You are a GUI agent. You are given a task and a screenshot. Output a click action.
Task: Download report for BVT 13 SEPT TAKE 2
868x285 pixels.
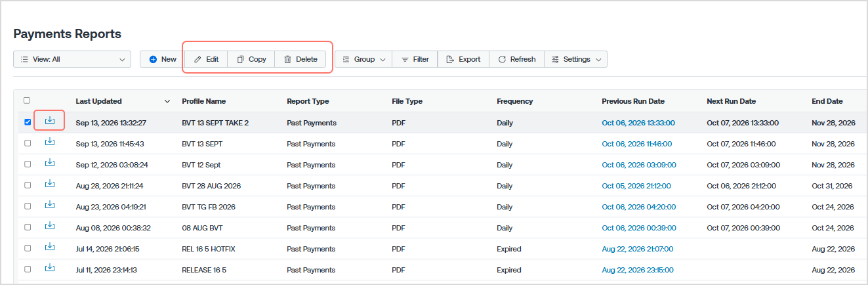50,121
